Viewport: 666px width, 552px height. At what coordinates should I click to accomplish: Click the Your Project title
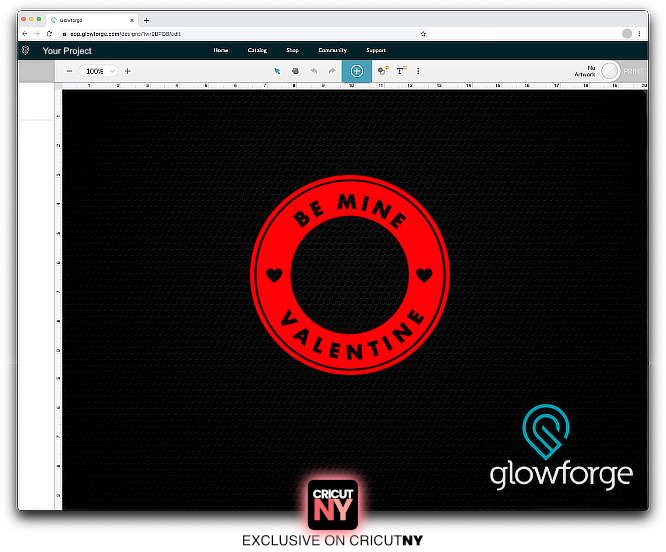[67, 51]
